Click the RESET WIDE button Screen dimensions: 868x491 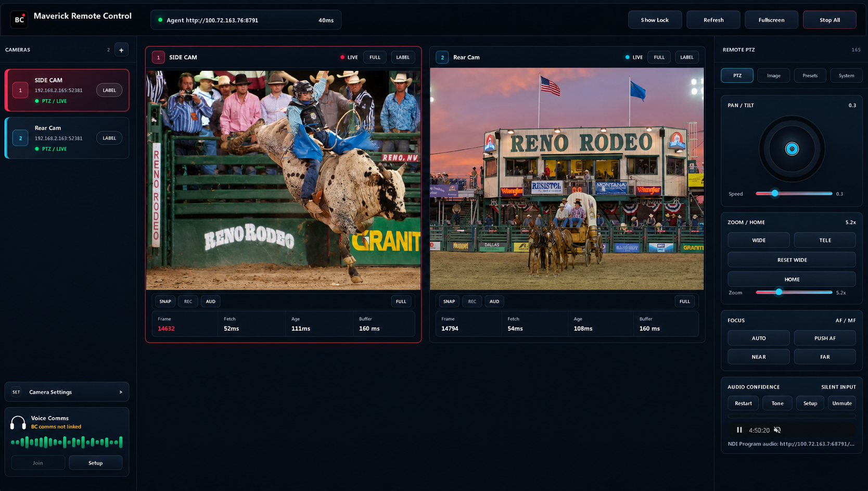792,260
